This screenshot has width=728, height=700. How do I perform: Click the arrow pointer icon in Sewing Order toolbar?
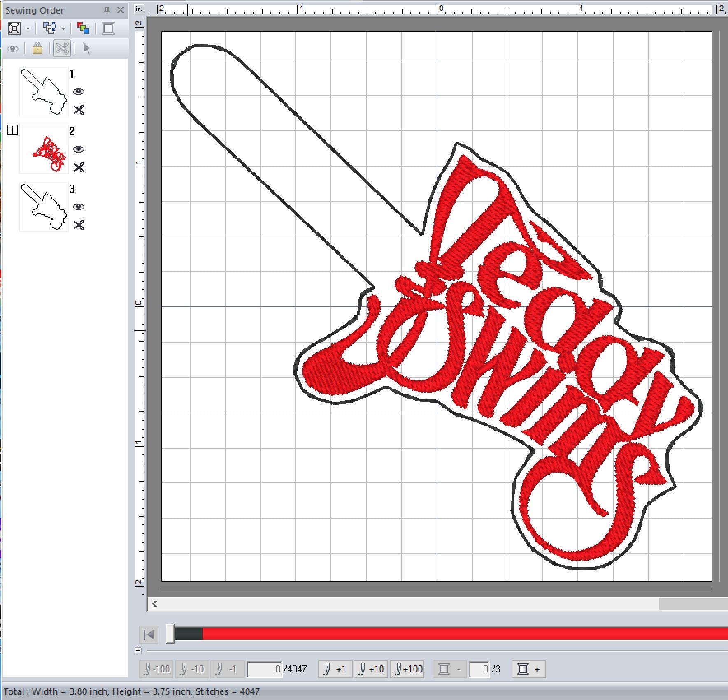click(x=86, y=49)
